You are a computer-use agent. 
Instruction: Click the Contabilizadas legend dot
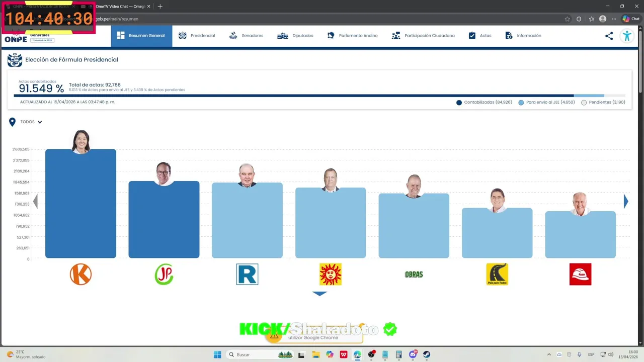pyautogui.click(x=459, y=103)
